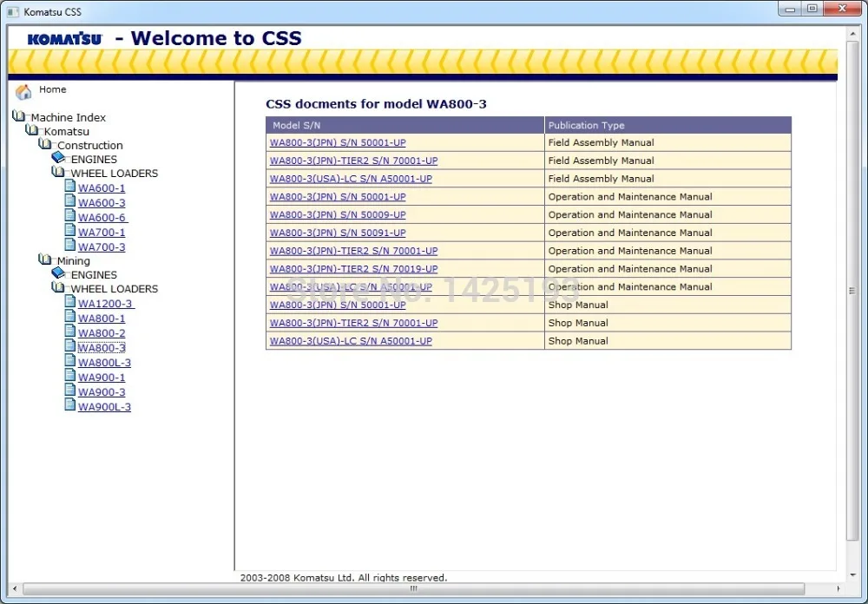Click the document icon beside WA1200-3

tap(69, 301)
